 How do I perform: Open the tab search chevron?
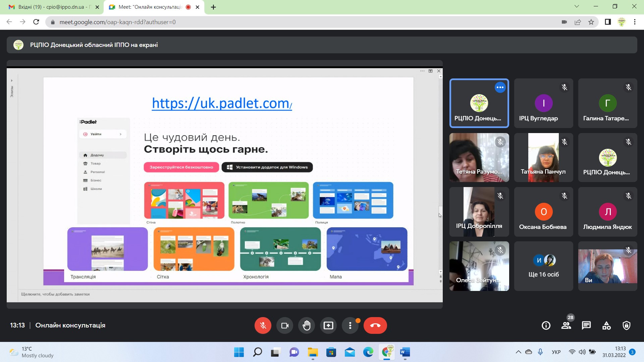coord(577,6)
